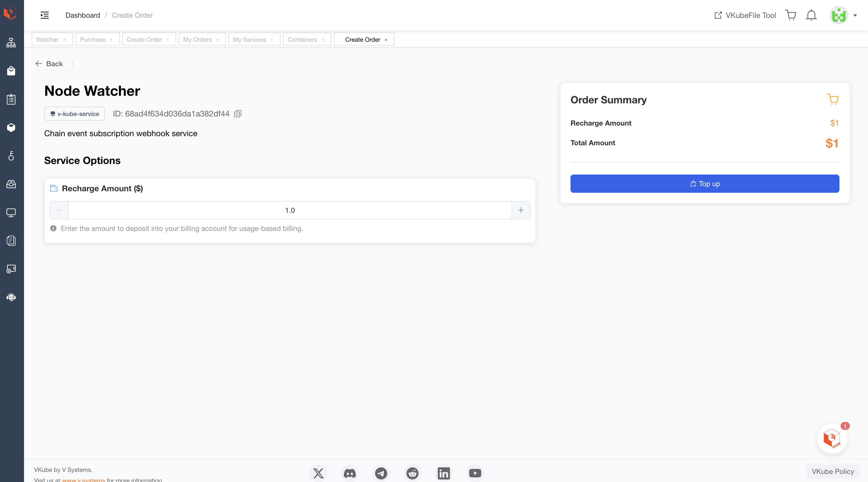Open the VKube Policy link
Image resolution: width=868 pixels, height=482 pixels.
[x=832, y=471]
